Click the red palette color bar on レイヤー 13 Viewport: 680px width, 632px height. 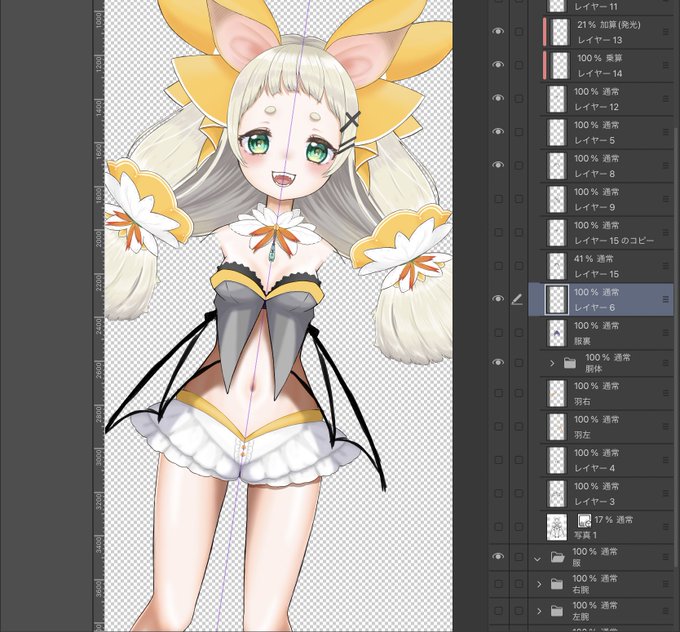[545, 32]
